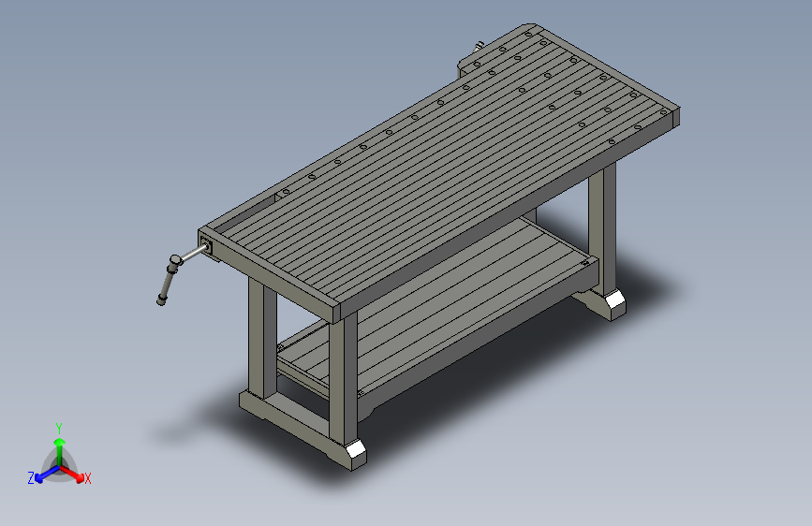Click the green Y axis arrow on the triad

pyautogui.click(x=60, y=451)
